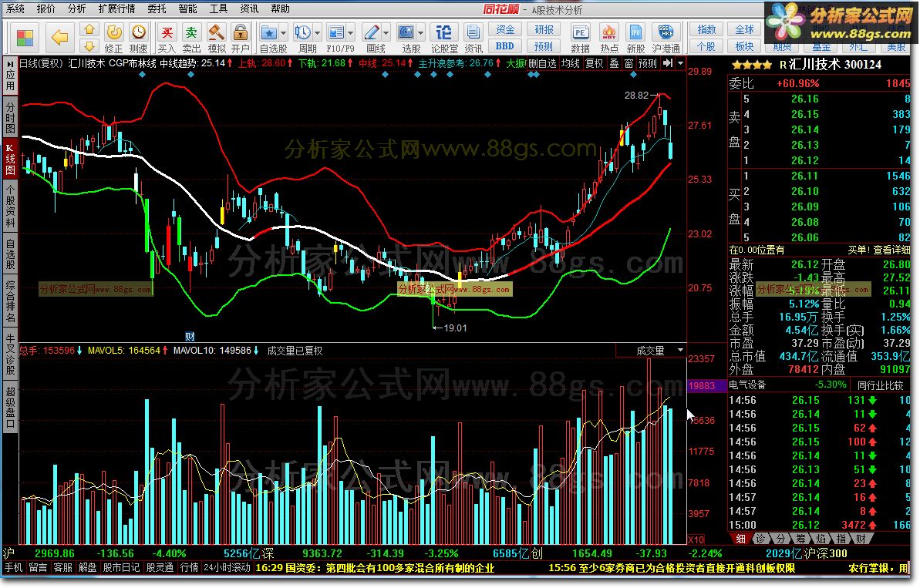
Task: Click the 查看详细 link
Action: click(891, 250)
